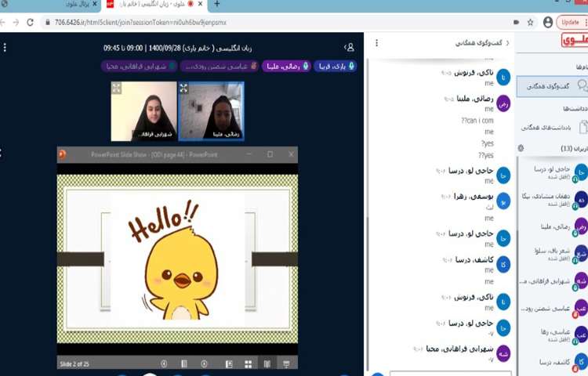Click the slide icon between the arrows in PowerPoint bar

[184, 363]
